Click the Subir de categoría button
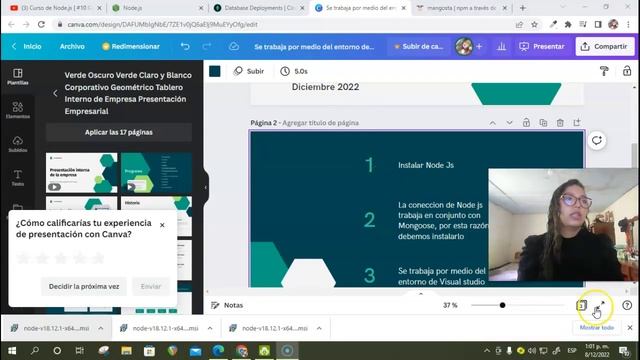This screenshot has width=640, height=360. (419, 47)
